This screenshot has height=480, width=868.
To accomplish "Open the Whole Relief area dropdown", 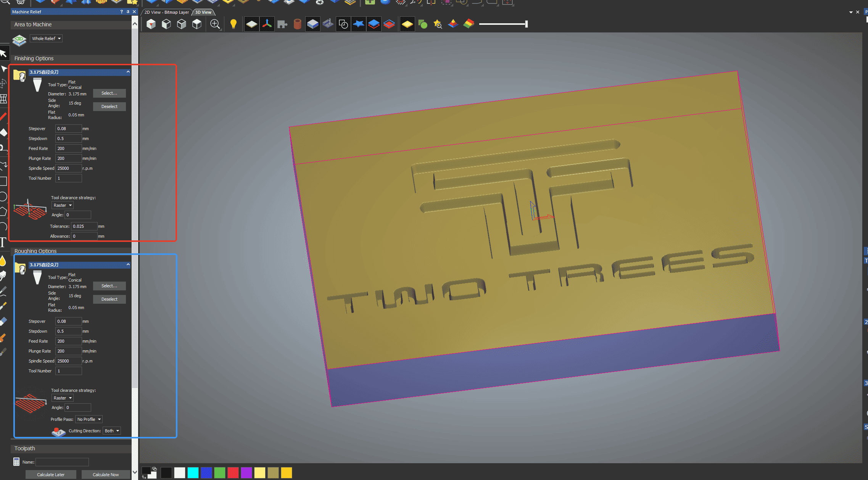I will click(46, 39).
